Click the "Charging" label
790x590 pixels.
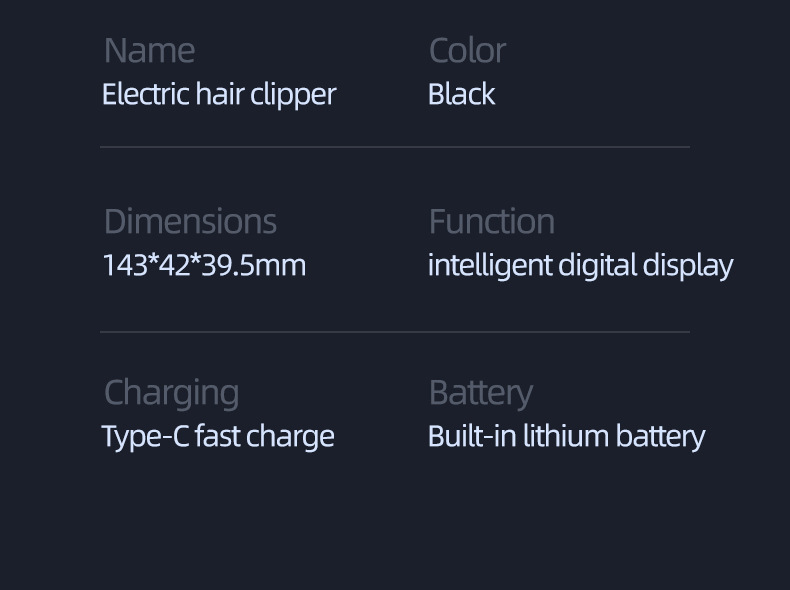pyautogui.click(x=171, y=393)
